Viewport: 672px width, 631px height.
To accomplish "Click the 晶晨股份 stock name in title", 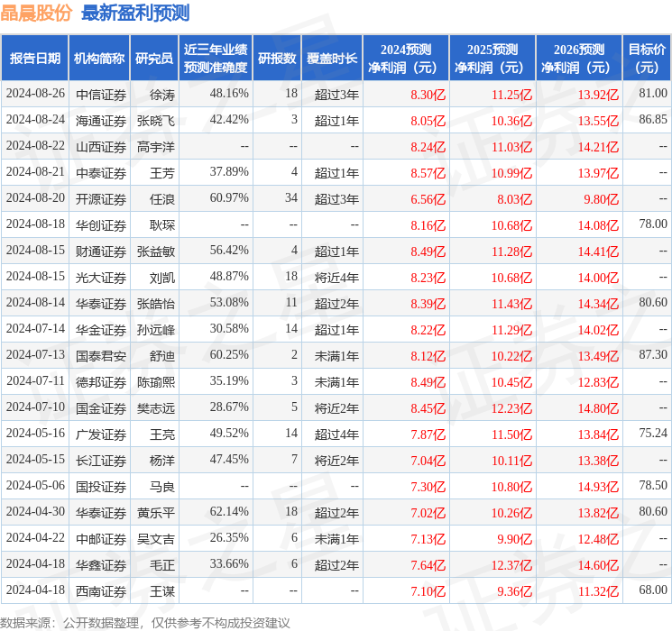I will click(37, 13).
